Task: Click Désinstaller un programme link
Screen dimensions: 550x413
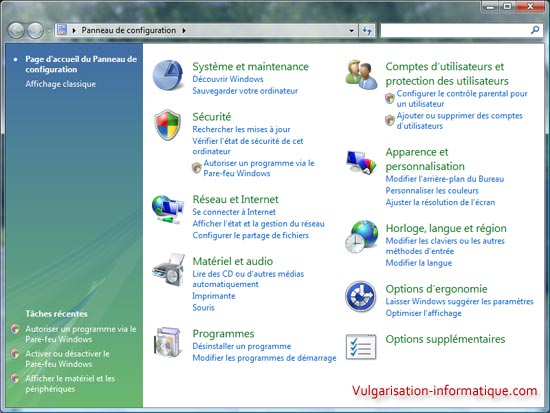Action: coord(242,346)
